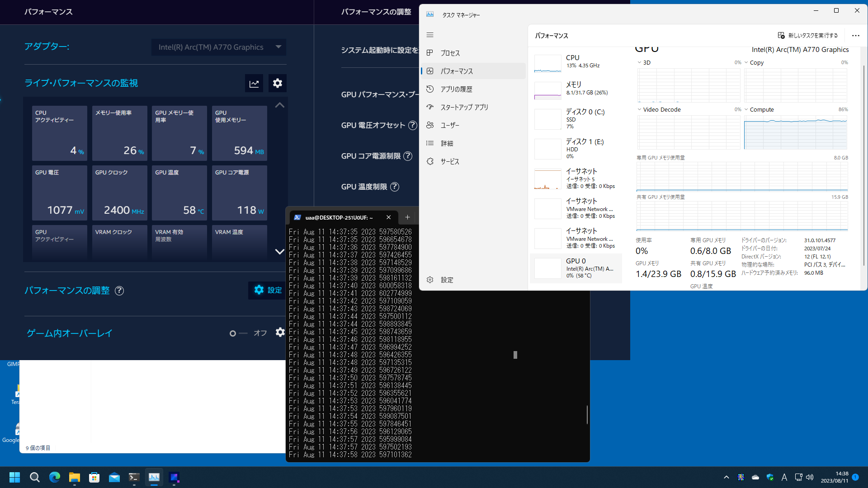Expand metrics with the down chevron
This screenshot has width=868, height=488.
coord(279,252)
